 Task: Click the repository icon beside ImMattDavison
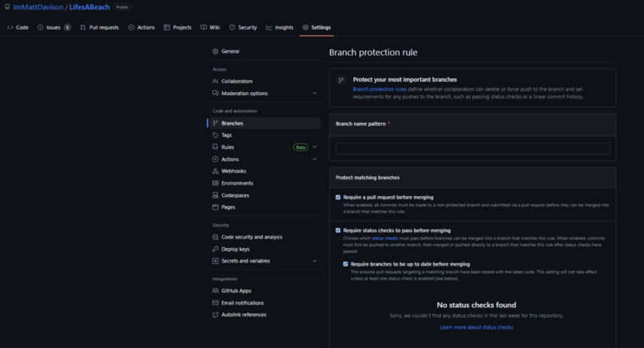coord(7,7)
